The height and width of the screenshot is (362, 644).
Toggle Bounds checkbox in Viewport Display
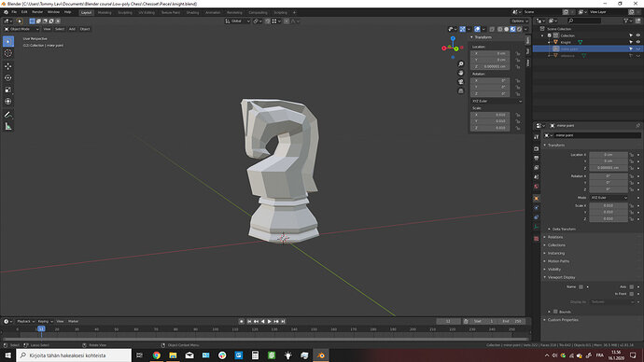coord(555,312)
